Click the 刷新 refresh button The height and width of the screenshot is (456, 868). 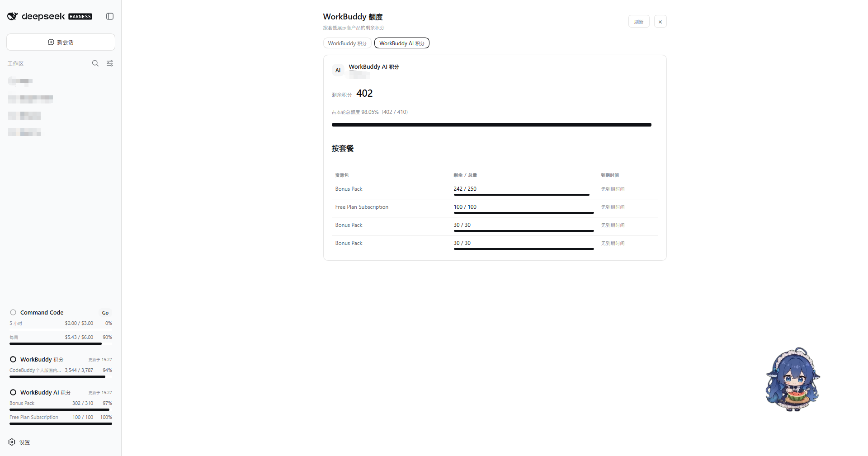click(x=639, y=22)
